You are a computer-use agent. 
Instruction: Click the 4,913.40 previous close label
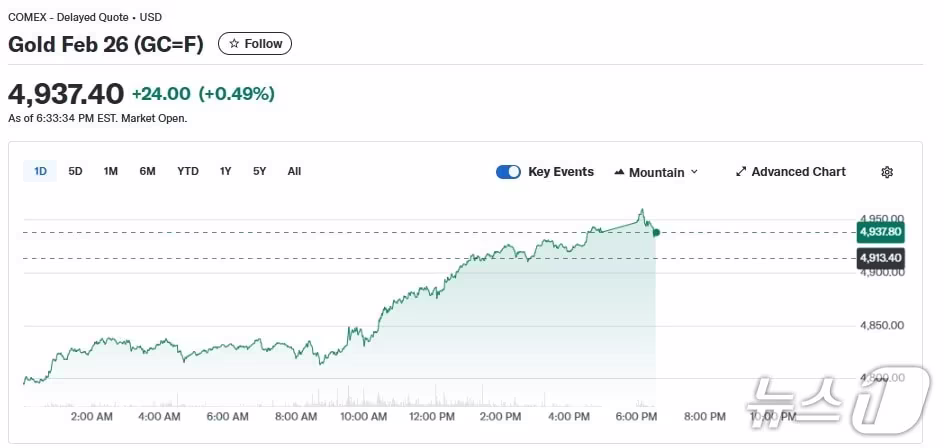tap(880, 258)
